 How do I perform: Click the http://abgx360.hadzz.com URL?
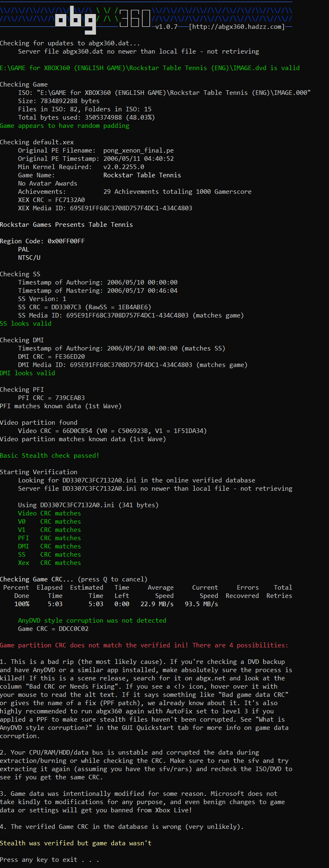click(x=237, y=27)
